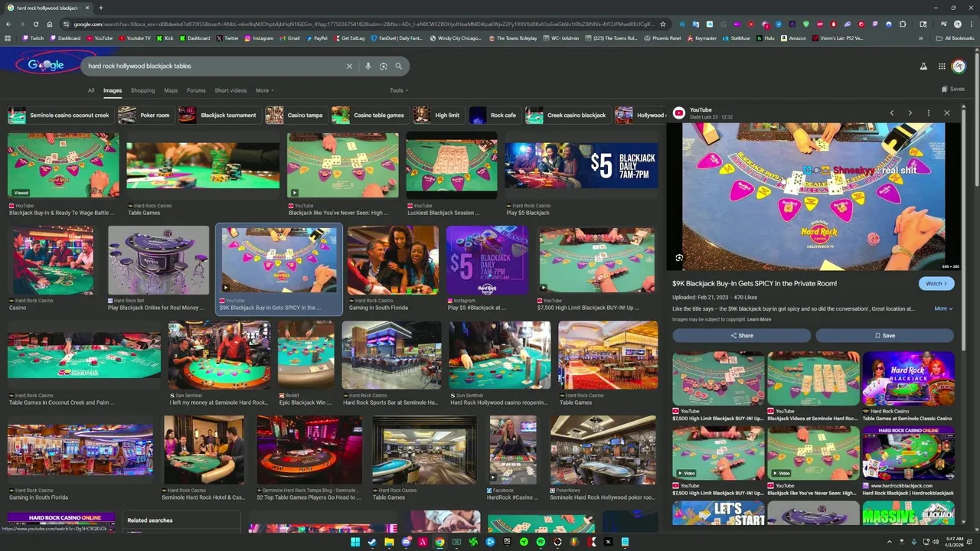This screenshot has height=551, width=980.
Task: Click the Google logo doodle
Action: click(x=46, y=65)
